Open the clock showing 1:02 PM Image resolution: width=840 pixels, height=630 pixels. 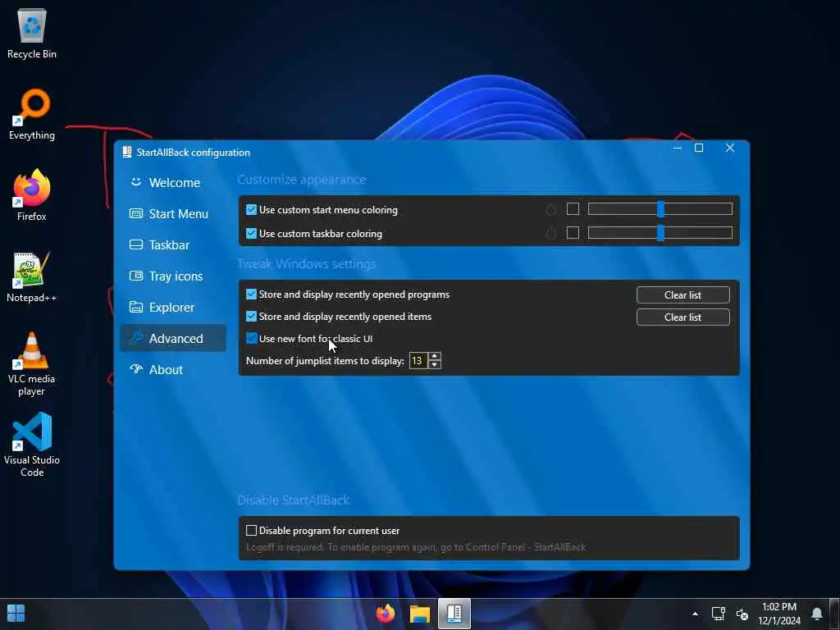tap(779, 614)
